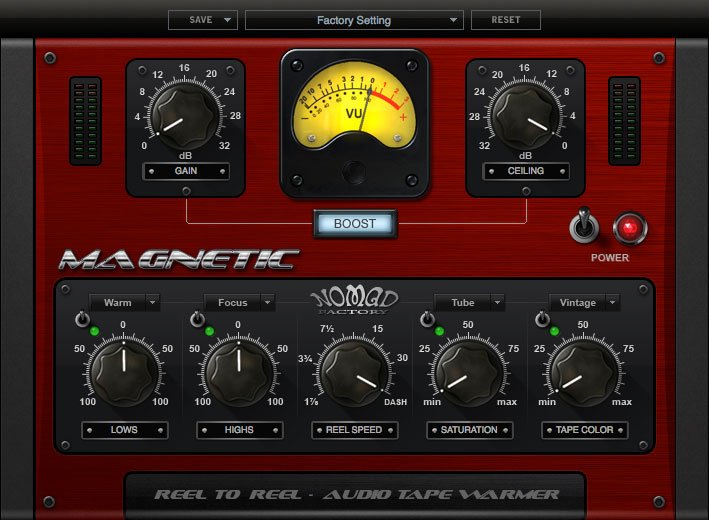Open the Warm dropdown arrow
709x520 pixels.
click(153, 302)
